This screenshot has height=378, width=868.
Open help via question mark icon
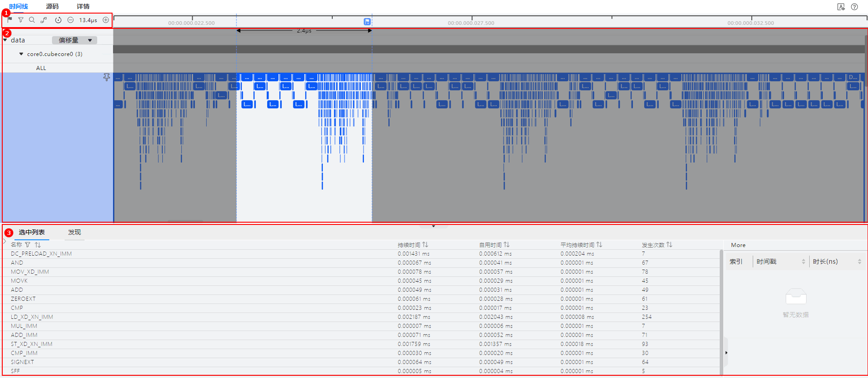coord(854,7)
